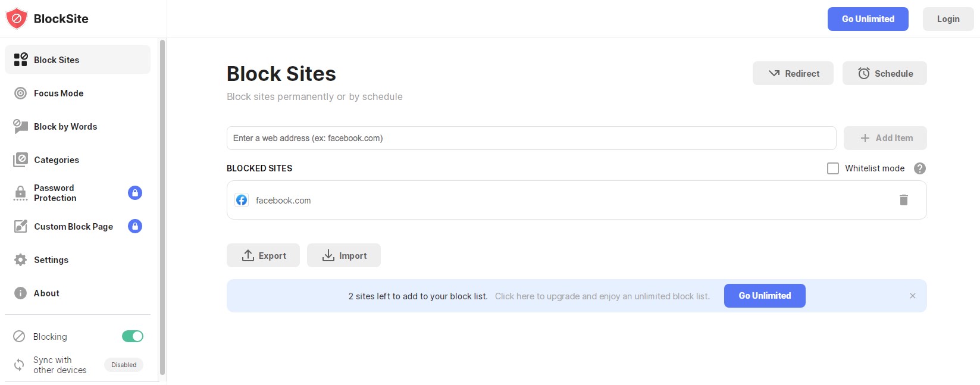
Task: Turn off the Blocking toggle switch
Action: click(x=133, y=336)
